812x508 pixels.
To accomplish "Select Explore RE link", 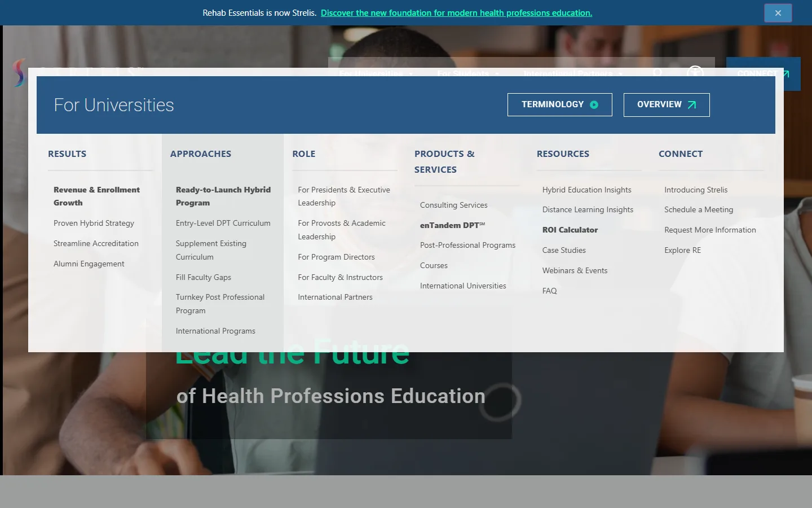I will 682,250.
